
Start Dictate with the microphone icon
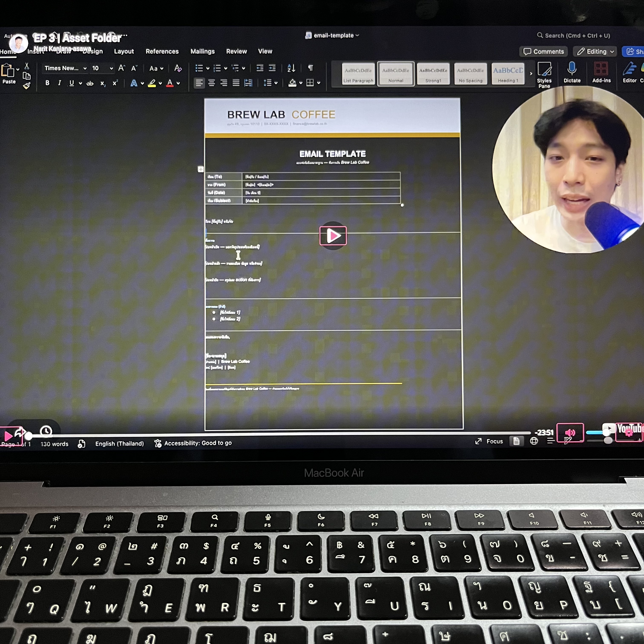click(572, 72)
